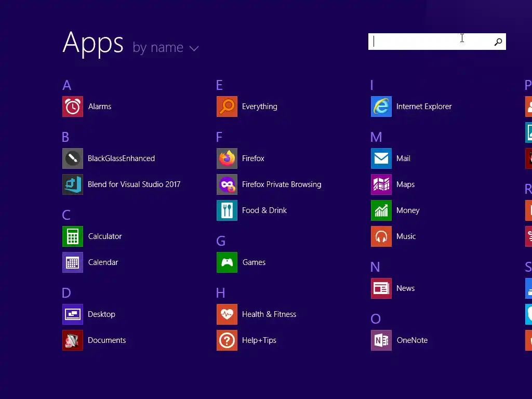Click the letter H group header

pos(220,293)
